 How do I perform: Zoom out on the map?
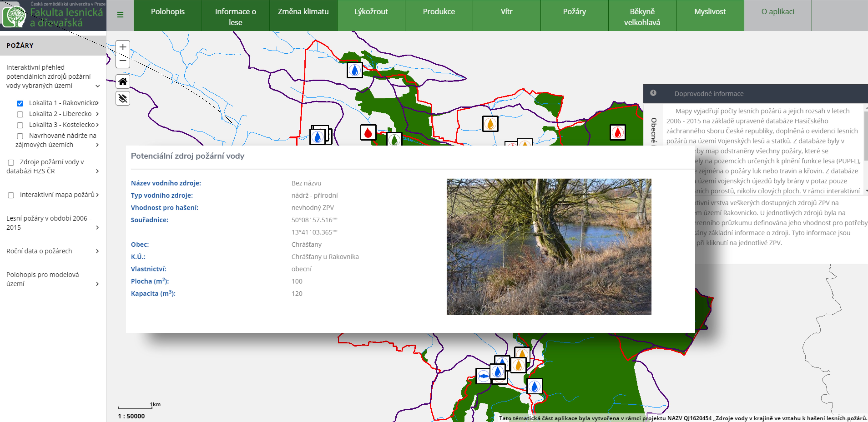point(123,61)
